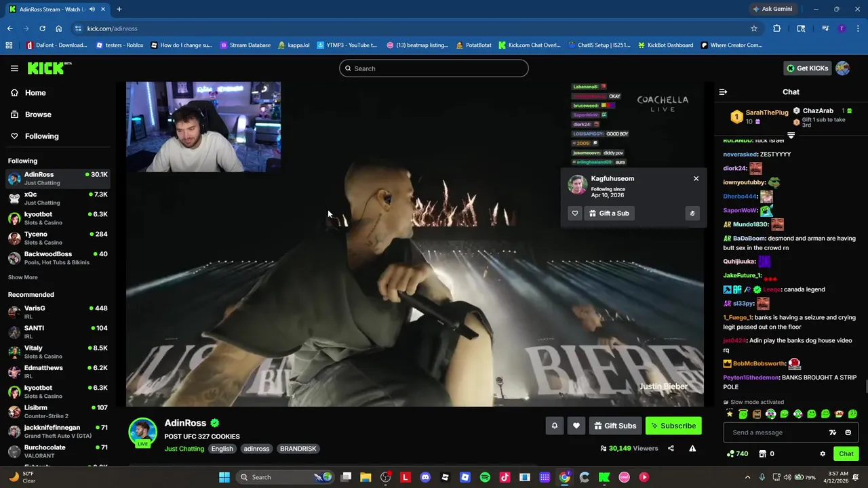The height and width of the screenshot is (488, 868).
Task: Click the adinross tag
Action: click(x=257, y=449)
